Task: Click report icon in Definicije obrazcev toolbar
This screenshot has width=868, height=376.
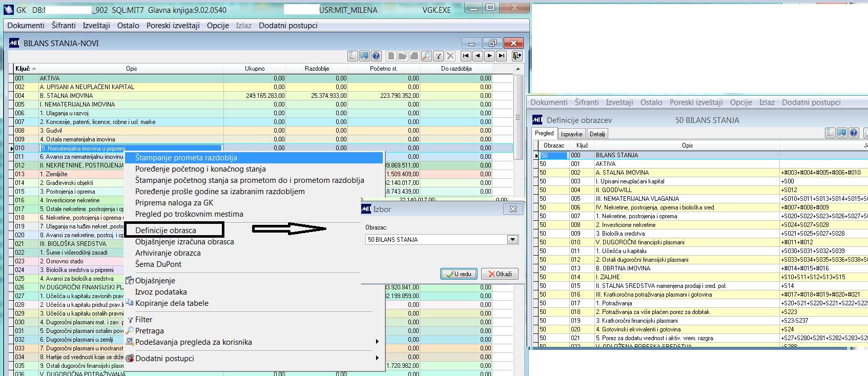Action: (x=830, y=133)
